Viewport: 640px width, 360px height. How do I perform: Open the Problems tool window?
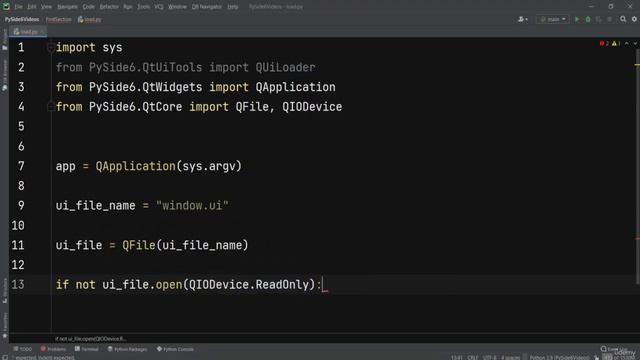tap(53, 349)
